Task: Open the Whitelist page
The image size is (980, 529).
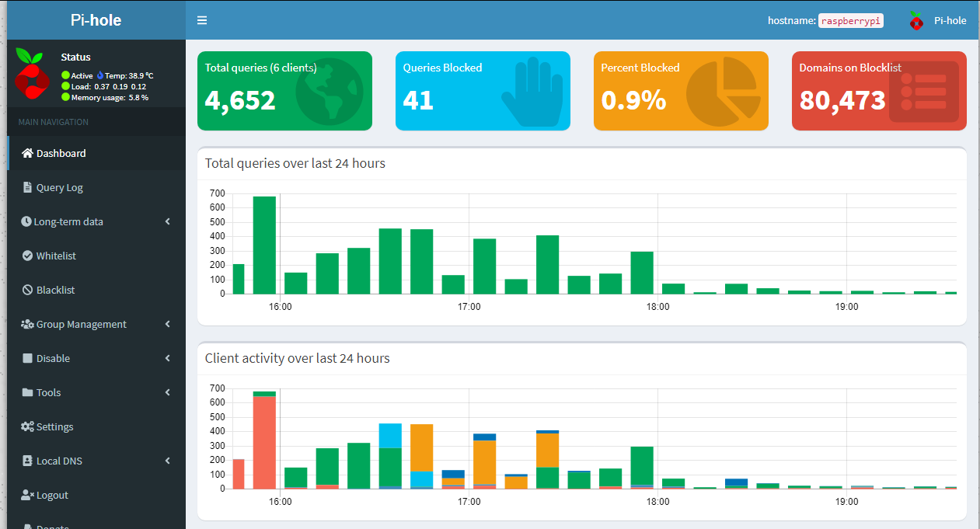Action: coord(96,256)
